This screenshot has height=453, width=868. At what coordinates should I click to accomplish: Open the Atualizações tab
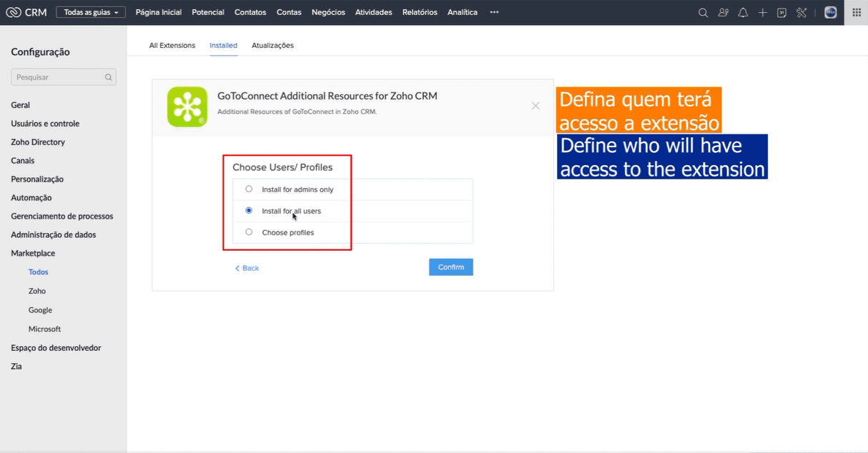click(x=272, y=45)
